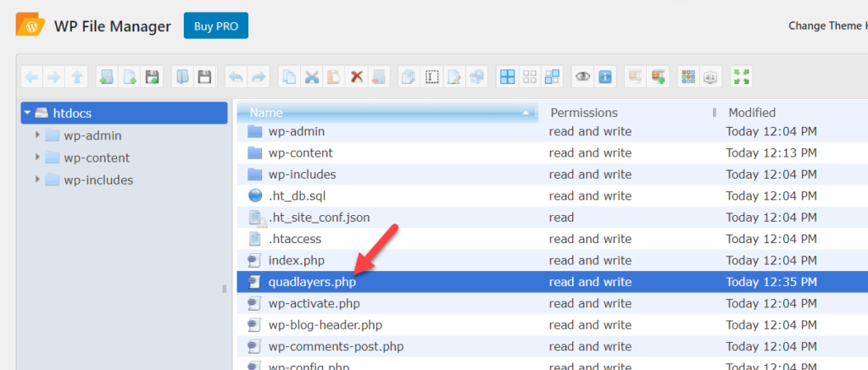Click the Open folder toolbar icon
Viewport: 868px width, 370px height.
[x=182, y=77]
